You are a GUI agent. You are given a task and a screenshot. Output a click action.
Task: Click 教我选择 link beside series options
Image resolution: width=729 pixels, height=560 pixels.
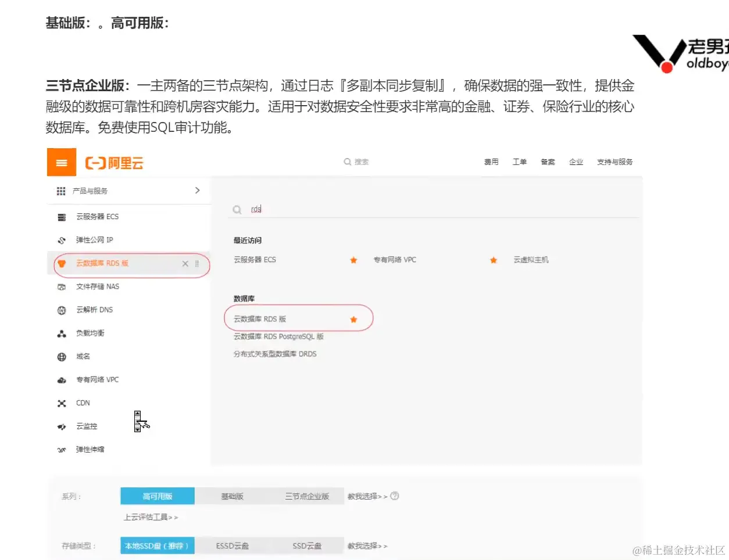367,496
